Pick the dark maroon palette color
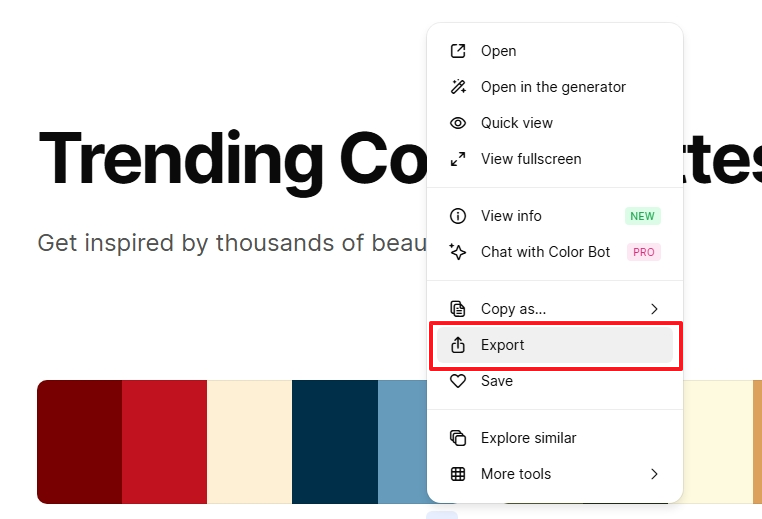Image resolution: width=762 pixels, height=519 pixels. coord(79,442)
